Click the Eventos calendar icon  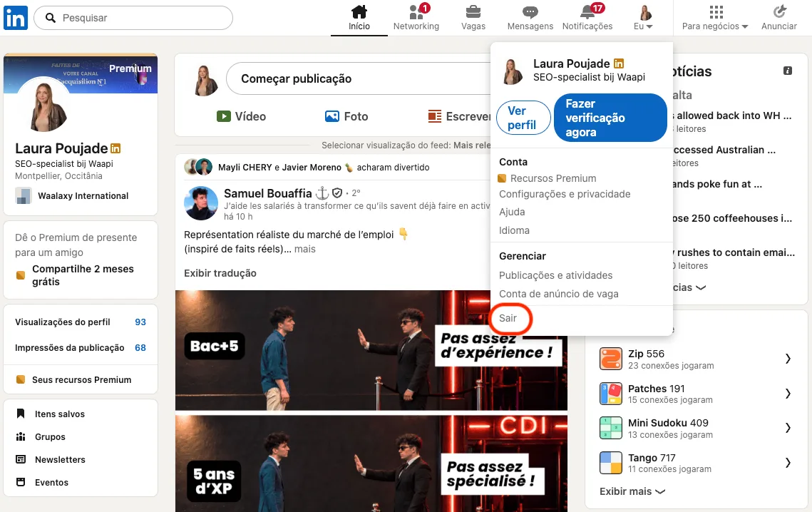click(21, 482)
